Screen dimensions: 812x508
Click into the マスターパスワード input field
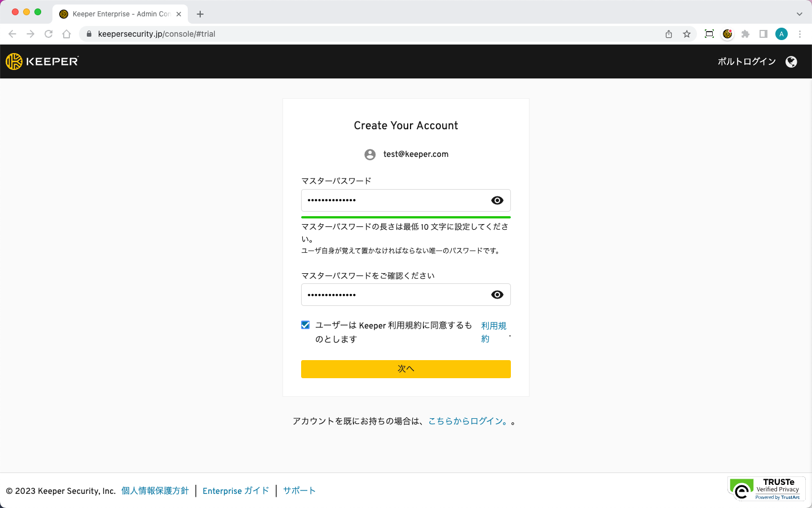tap(395, 200)
